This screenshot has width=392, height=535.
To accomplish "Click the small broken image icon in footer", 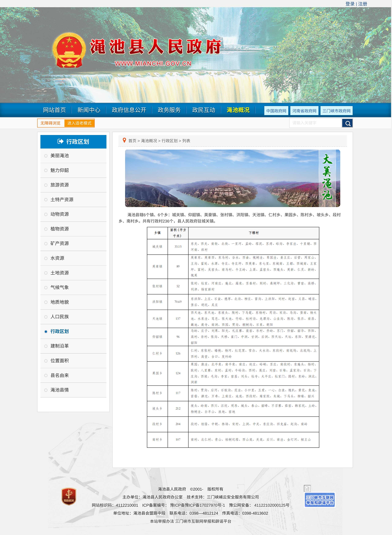I will (307, 488).
